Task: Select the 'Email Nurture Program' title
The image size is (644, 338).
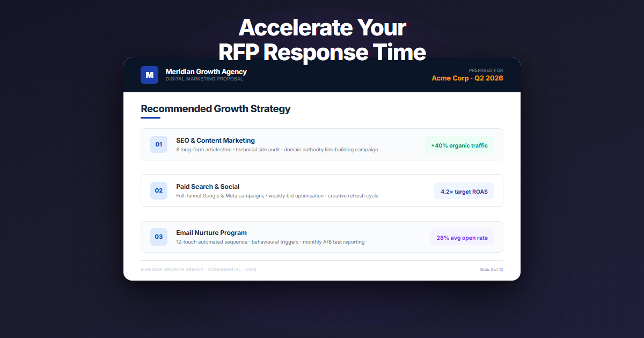Action: click(x=211, y=233)
